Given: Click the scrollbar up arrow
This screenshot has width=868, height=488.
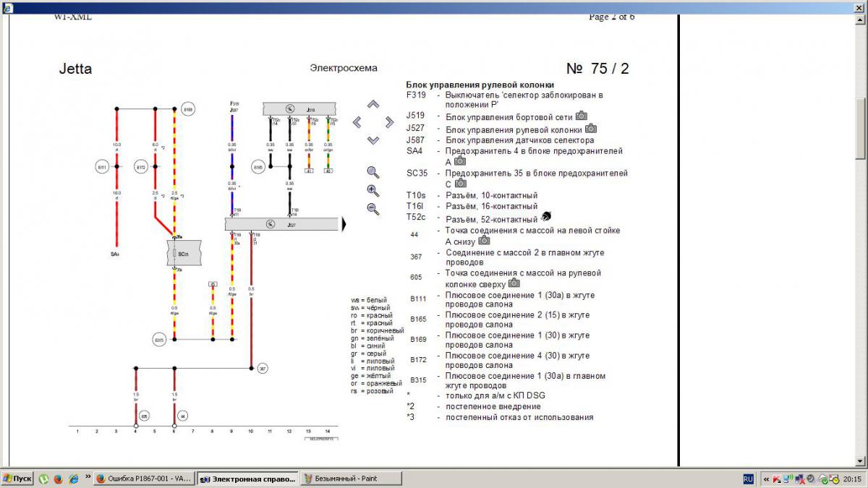Looking at the screenshot, I should point(861,20).
